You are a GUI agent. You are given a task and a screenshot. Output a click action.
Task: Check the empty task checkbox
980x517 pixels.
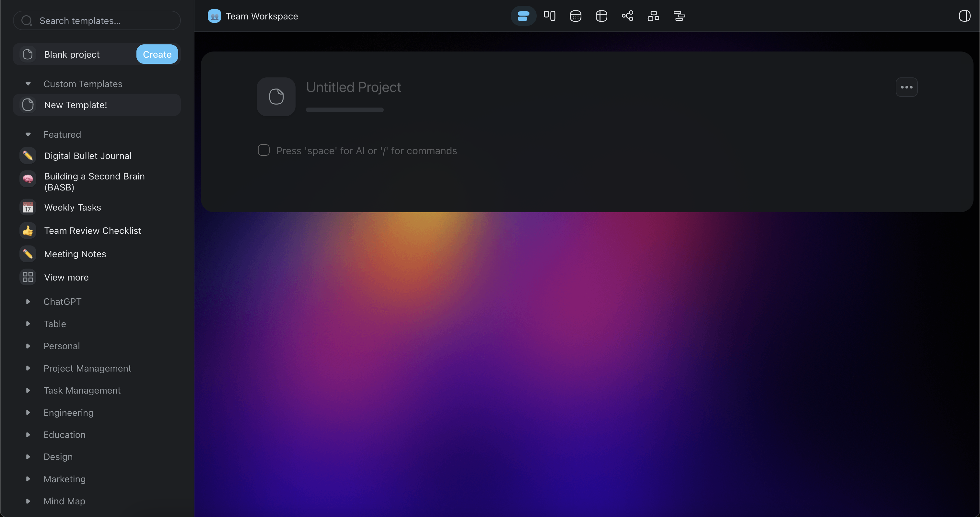click(x=264, y=150)
